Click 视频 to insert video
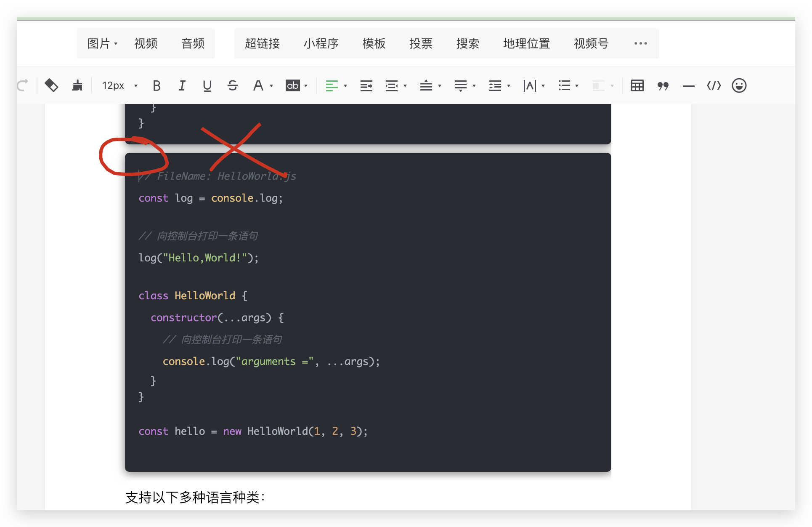The height and width of the screenshot is (527, 812). tap(146, 43)
